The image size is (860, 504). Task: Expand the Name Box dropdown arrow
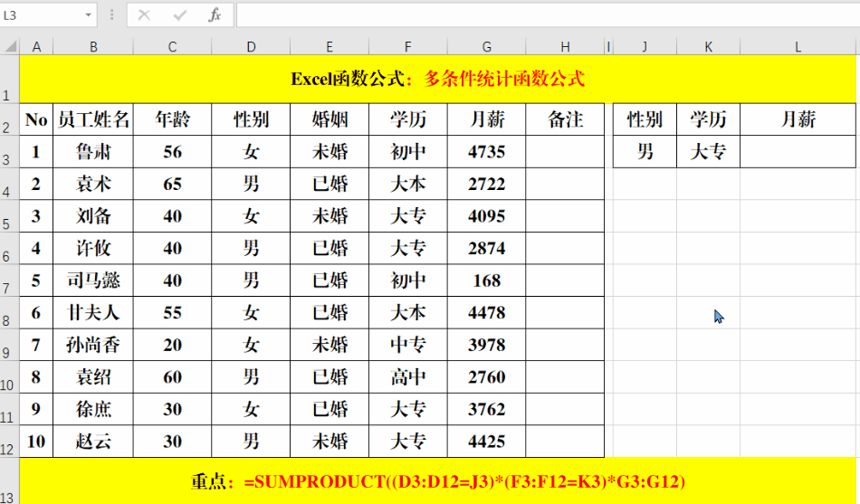point(89,15)
